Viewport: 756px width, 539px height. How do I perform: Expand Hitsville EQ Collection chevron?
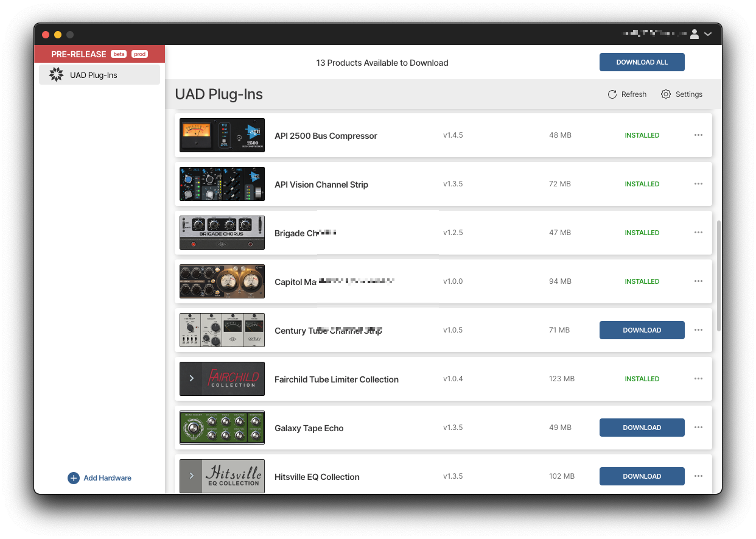click(192, 476)
